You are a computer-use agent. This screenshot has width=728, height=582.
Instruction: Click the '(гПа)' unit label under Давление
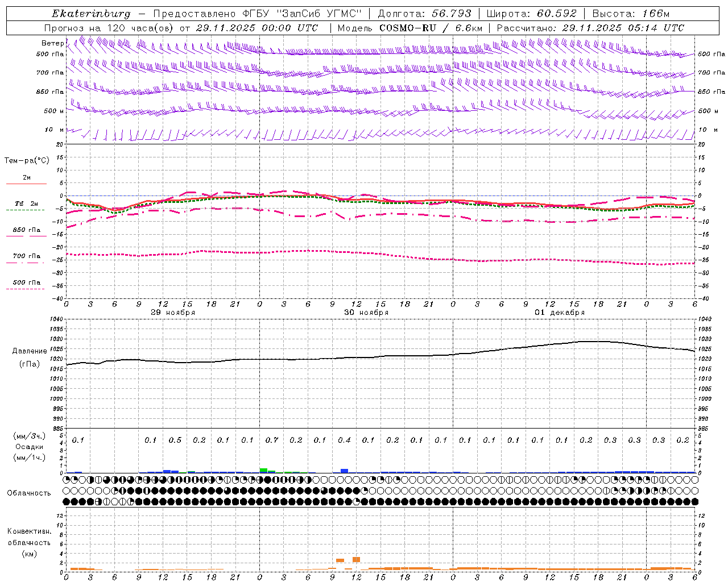[x=30, y=364]
